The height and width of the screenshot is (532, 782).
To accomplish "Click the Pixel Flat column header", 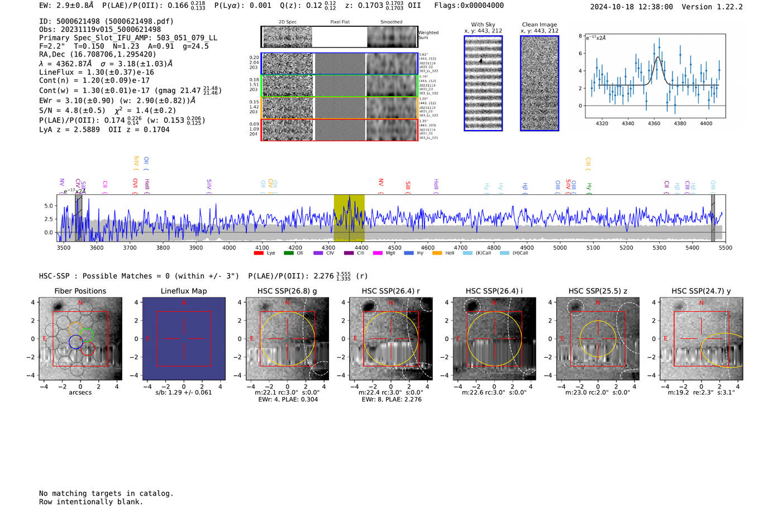I will 340,22.
